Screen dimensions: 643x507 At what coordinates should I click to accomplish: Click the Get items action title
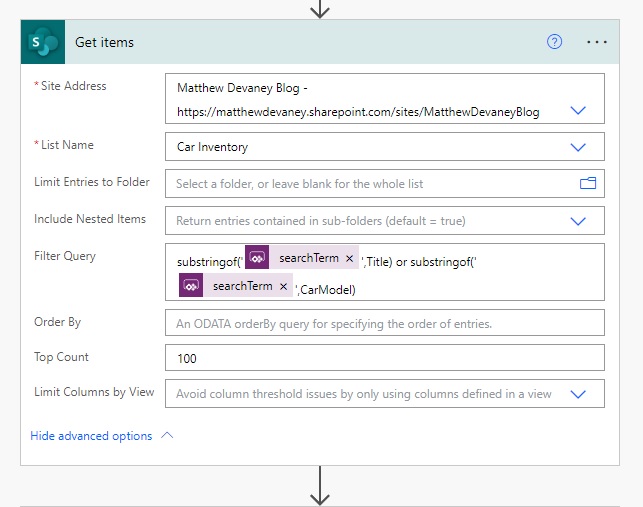tap(105, 42)
